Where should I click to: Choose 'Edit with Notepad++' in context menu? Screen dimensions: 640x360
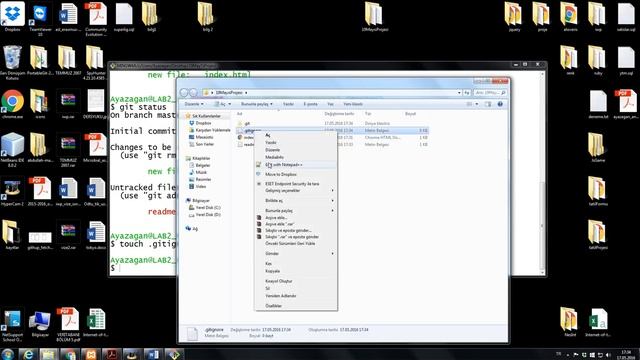point(284,164)
